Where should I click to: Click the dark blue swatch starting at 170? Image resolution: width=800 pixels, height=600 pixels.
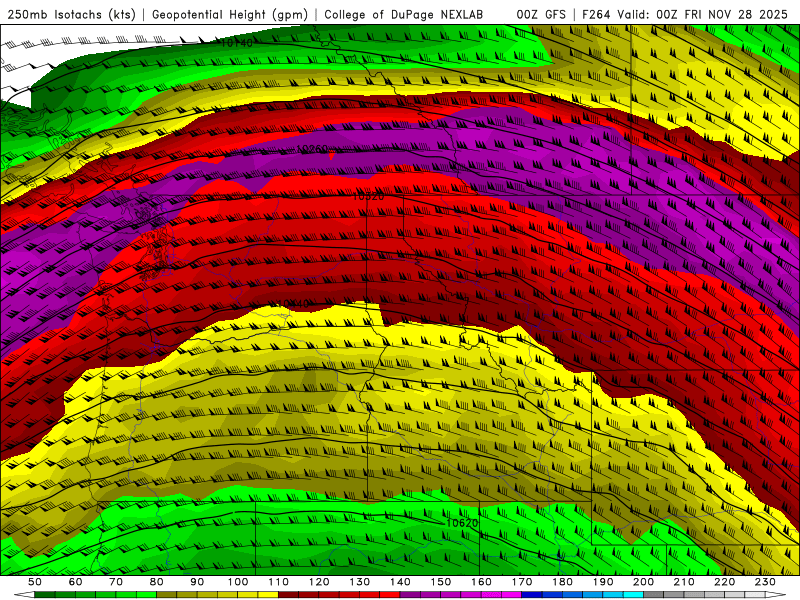[532, 595]
